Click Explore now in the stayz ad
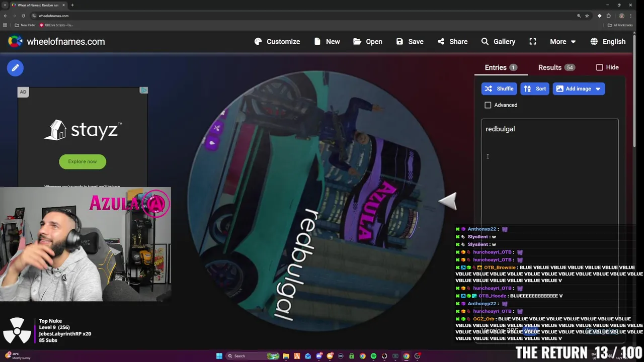Viewport: 644px width, 362px height. tap(83, 161)
